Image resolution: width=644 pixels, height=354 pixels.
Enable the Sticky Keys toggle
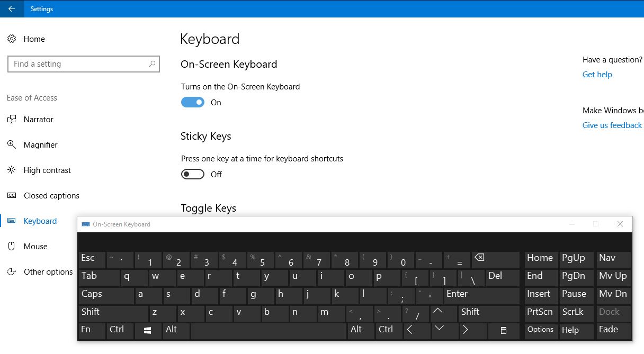coord(193,174)
